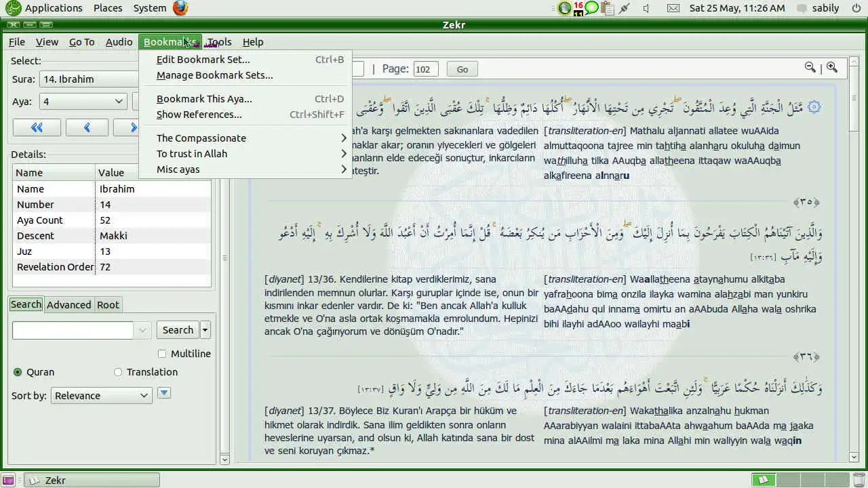The height and width of the screenshot is (488, 868).
Task: Click the Value column header in Details
Action: click(x=153, y=173)
